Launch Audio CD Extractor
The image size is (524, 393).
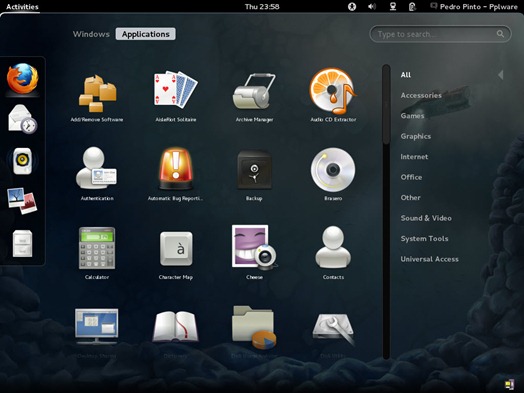click(333, 95)
